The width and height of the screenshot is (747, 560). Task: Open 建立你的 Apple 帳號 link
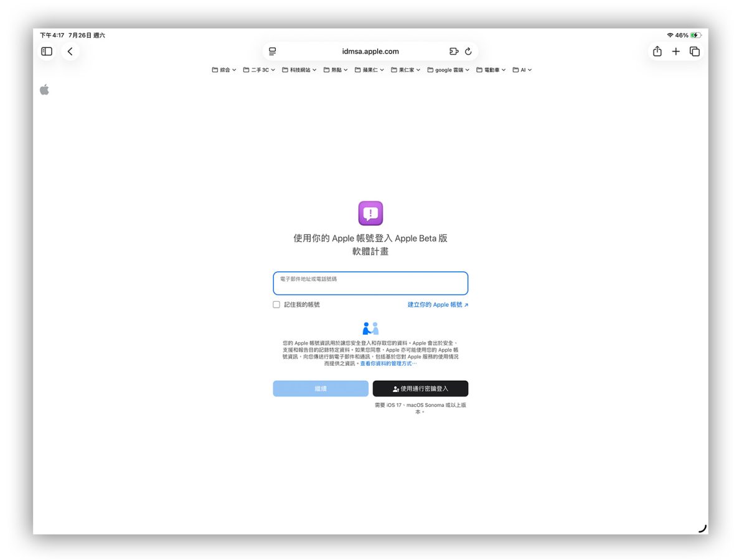pos(438,305)
